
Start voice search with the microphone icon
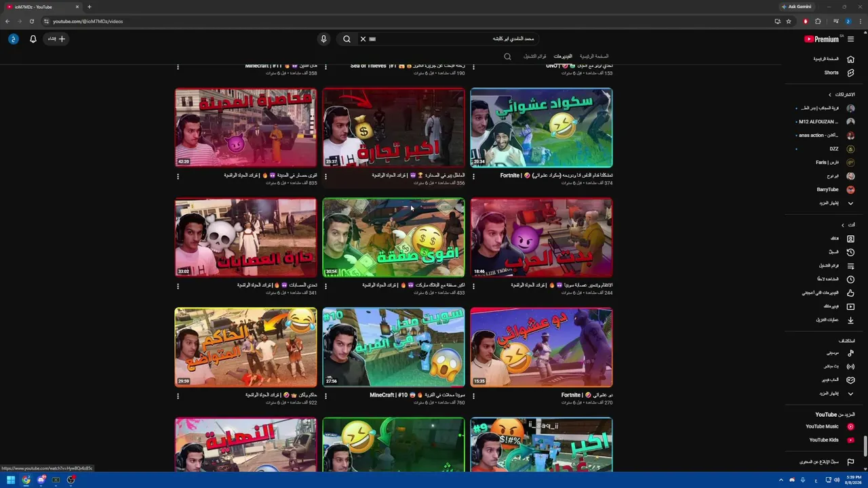click(323, 39)
